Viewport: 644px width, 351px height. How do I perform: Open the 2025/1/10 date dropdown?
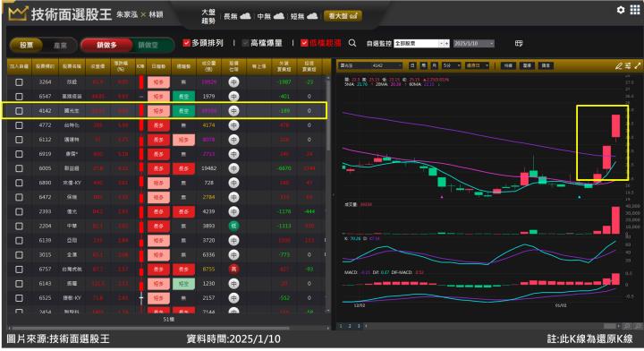point(473,44)
